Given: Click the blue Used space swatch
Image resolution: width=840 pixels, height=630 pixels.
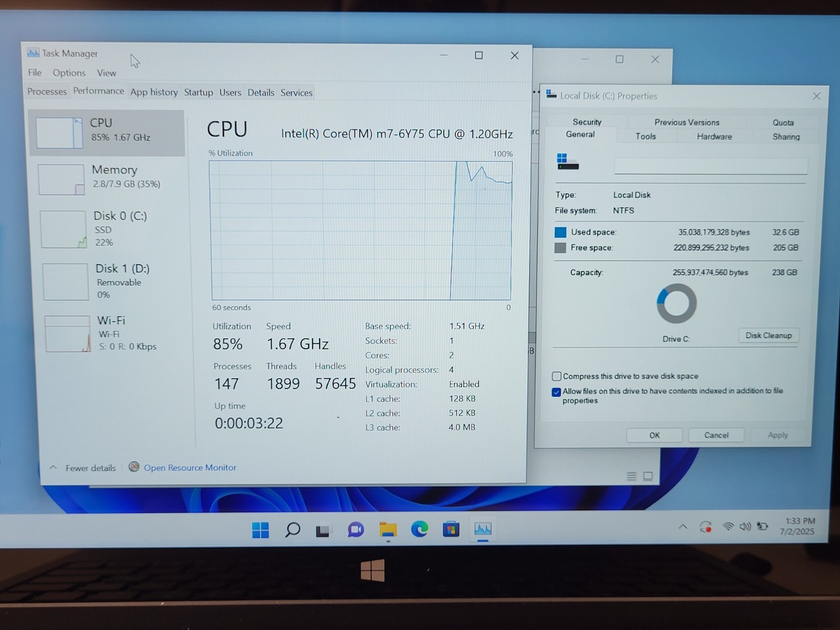Looking at the screenshot, I should click(x=560, y=232).
